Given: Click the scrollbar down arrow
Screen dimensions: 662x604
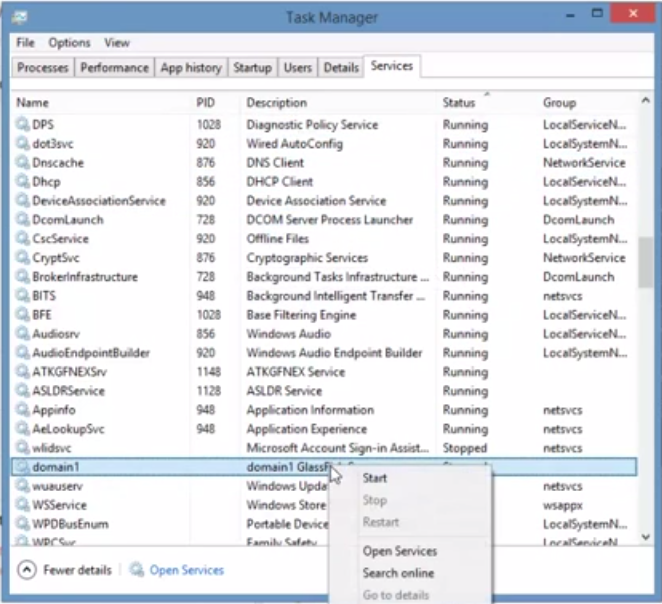Looking at the screenshot, I should coord(645,537).
